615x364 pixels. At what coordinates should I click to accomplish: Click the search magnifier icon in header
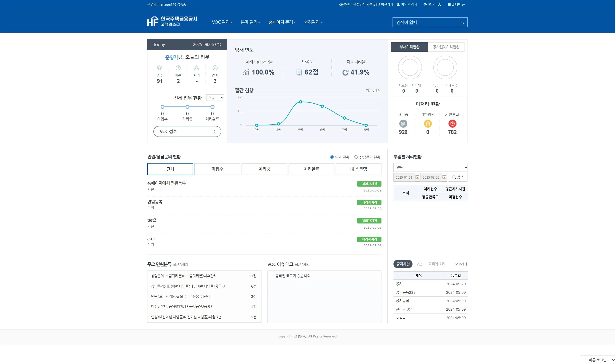click(x=462, y=22)
